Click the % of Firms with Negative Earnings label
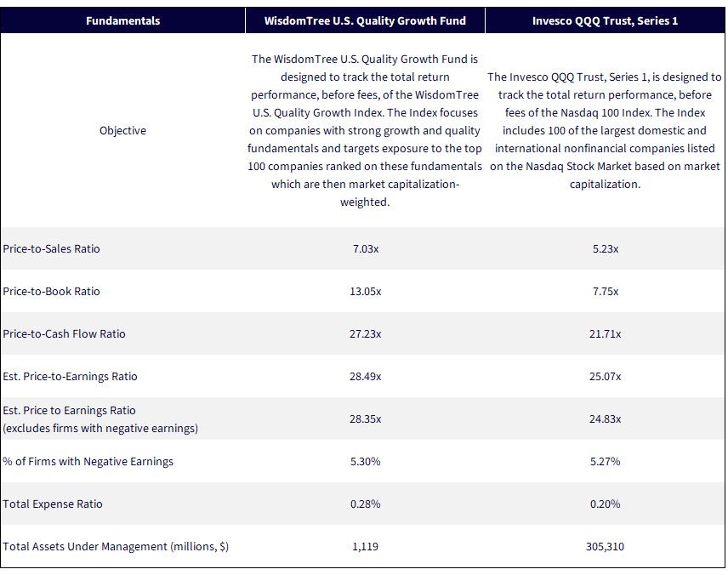 [88, 462]
